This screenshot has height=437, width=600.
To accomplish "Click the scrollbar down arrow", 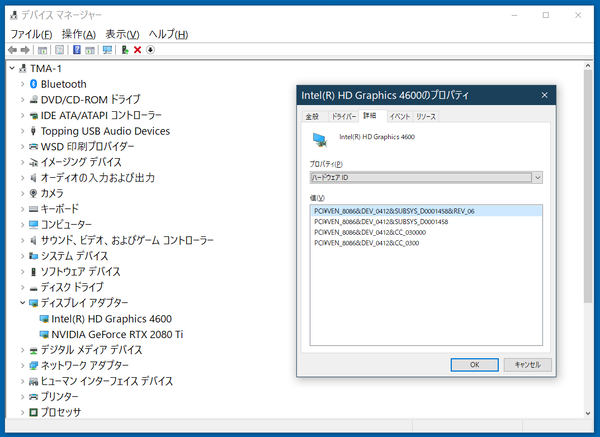I will click(x=588, y=413).
